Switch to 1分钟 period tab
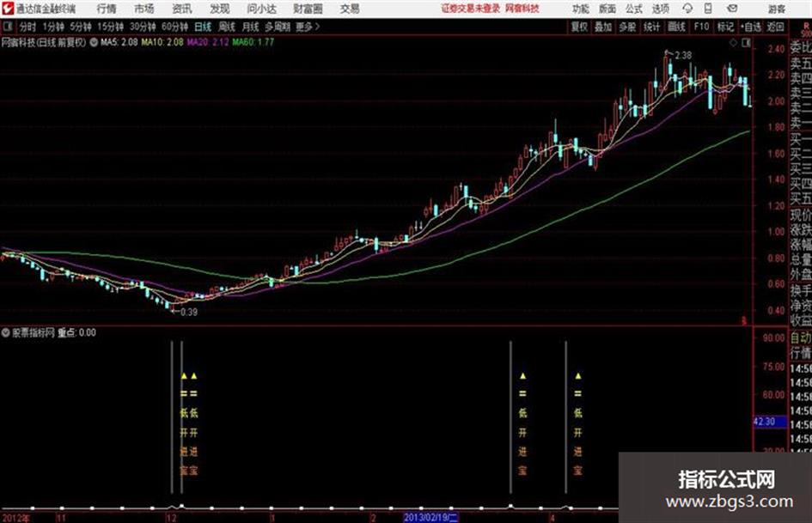 (x=53, y=27)
